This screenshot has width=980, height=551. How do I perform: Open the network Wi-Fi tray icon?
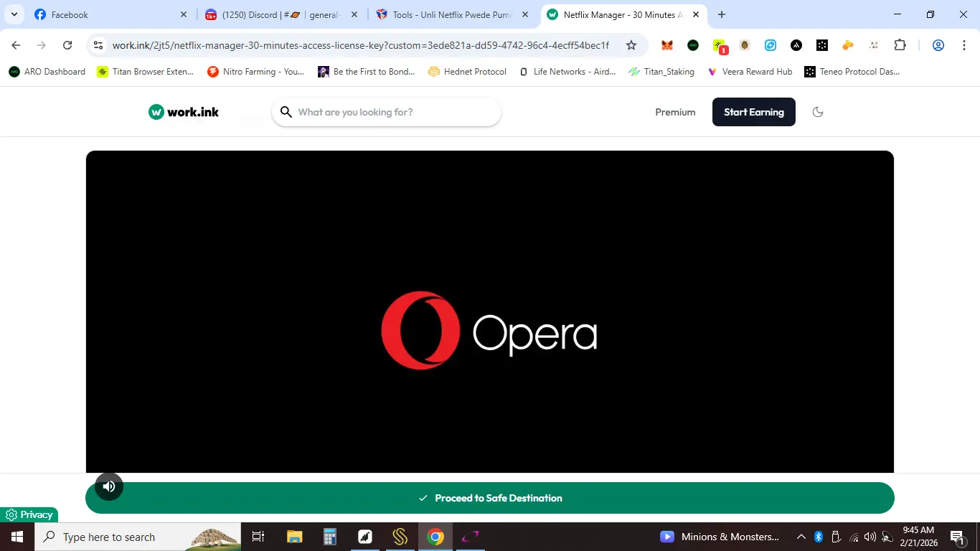click(853, 537)
